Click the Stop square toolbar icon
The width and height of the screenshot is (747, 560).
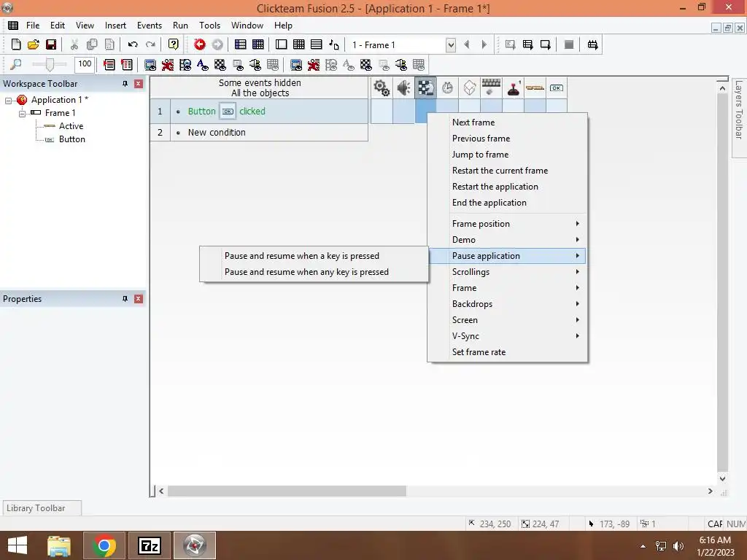point(569,44)
